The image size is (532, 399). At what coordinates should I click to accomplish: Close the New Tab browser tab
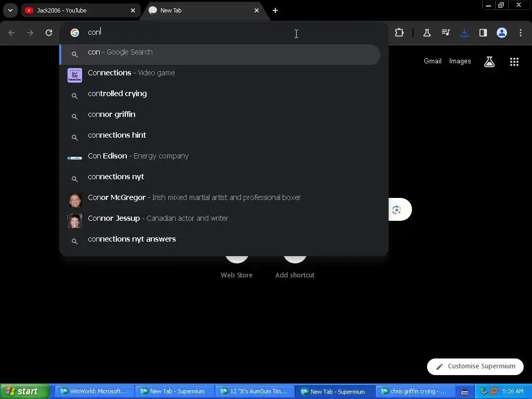tap(257, 10)
